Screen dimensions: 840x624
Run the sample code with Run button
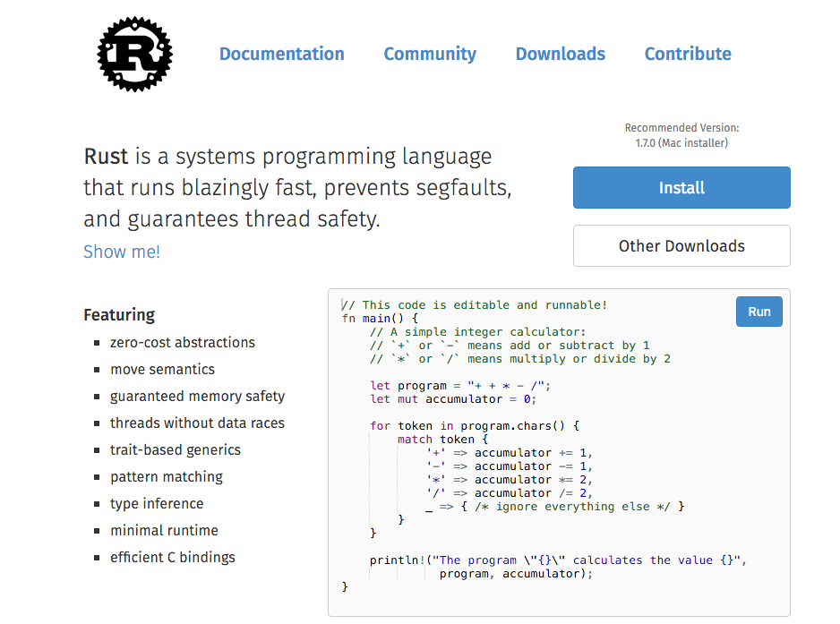coord(759,312)
